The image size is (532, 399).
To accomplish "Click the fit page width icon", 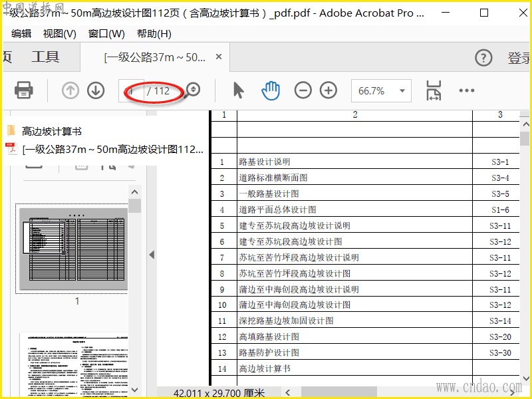I will [434, 90].
